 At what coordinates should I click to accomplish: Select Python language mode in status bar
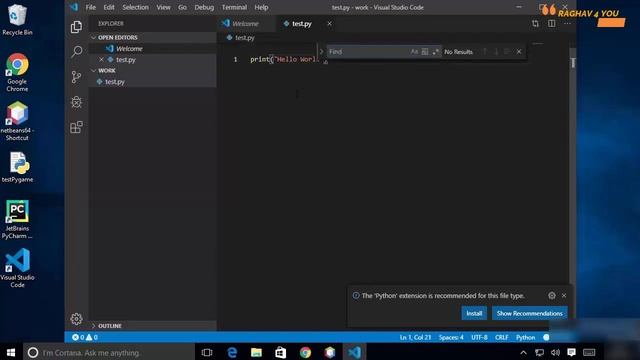525,338
